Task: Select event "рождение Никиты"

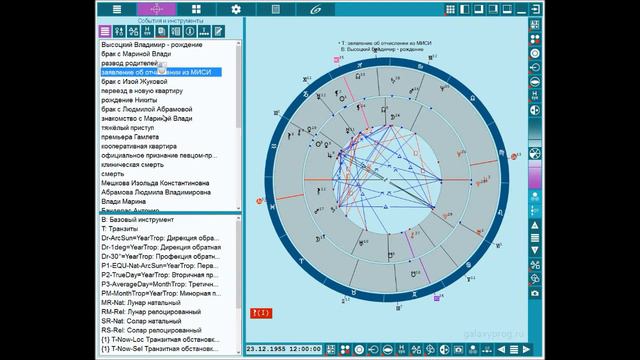Action: (129, 100)
